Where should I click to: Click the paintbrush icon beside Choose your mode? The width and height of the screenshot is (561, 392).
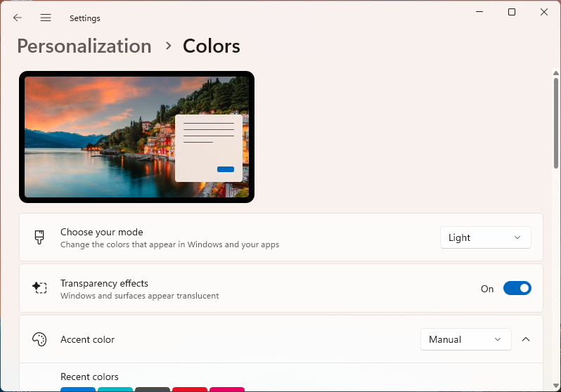[39, 237]
